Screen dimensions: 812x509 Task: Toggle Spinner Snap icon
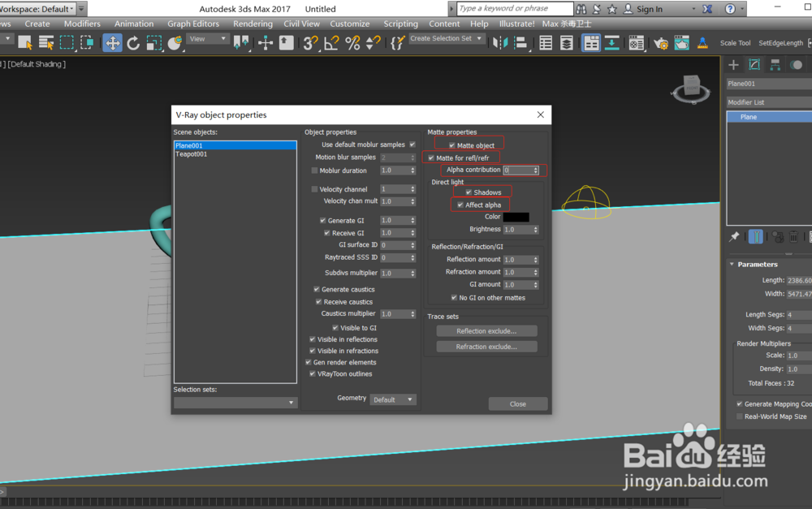373,42
